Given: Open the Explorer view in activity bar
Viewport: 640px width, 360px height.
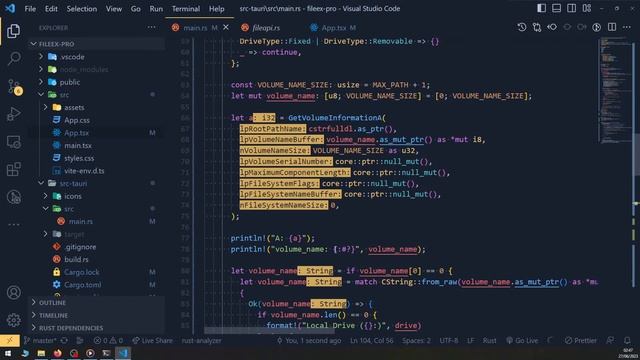Looking at the screenshot, I should (13, 31).
